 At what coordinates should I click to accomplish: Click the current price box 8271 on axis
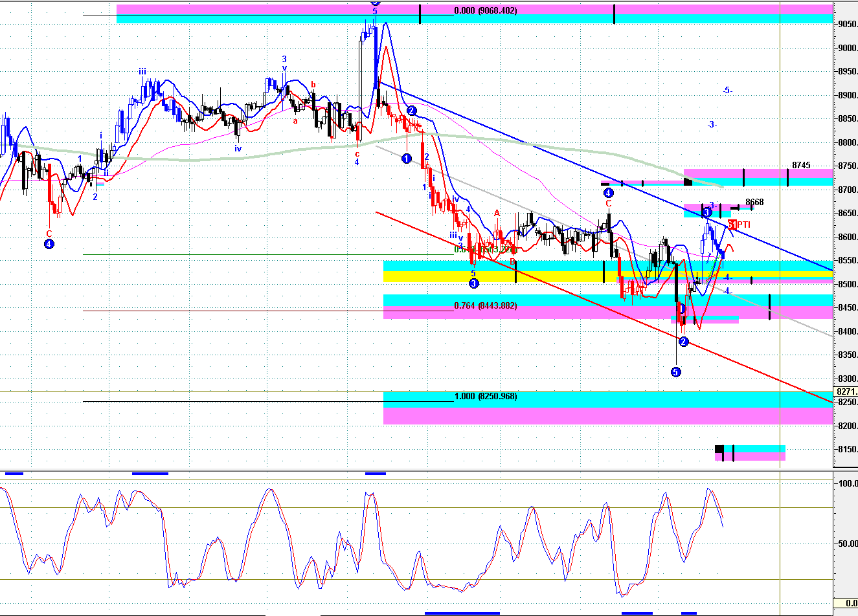click(x=846, y=391)
